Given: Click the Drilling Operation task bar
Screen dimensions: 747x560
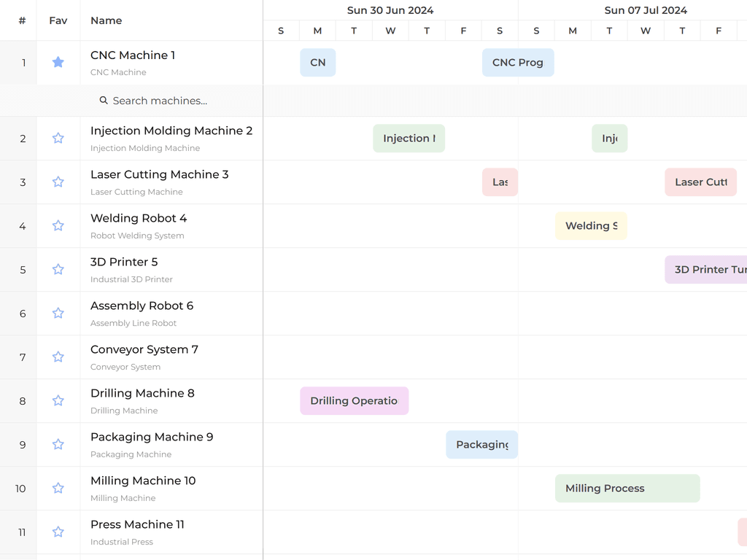Looking at the screenshot, I should click(354, 400).
